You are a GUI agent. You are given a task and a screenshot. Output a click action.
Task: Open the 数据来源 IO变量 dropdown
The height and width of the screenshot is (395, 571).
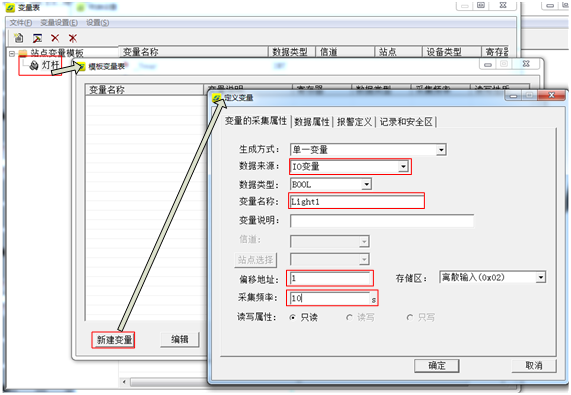click(403, 167)
